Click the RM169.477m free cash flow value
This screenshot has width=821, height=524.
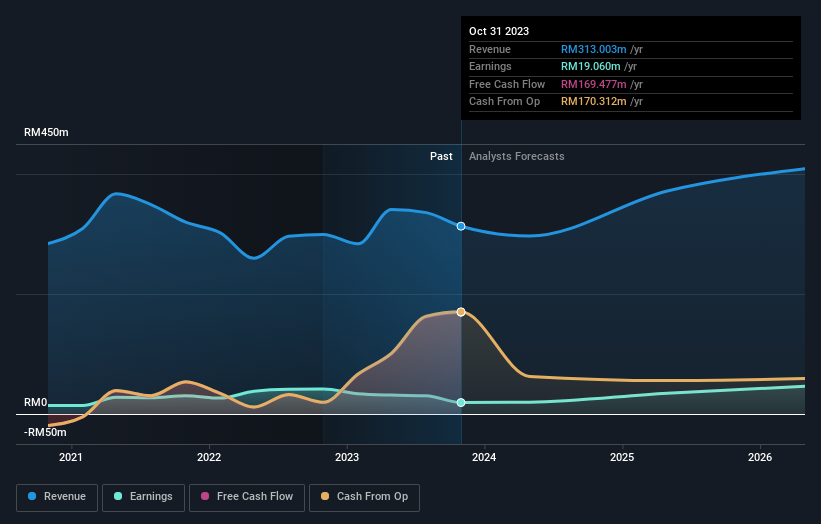coord(594,84)
